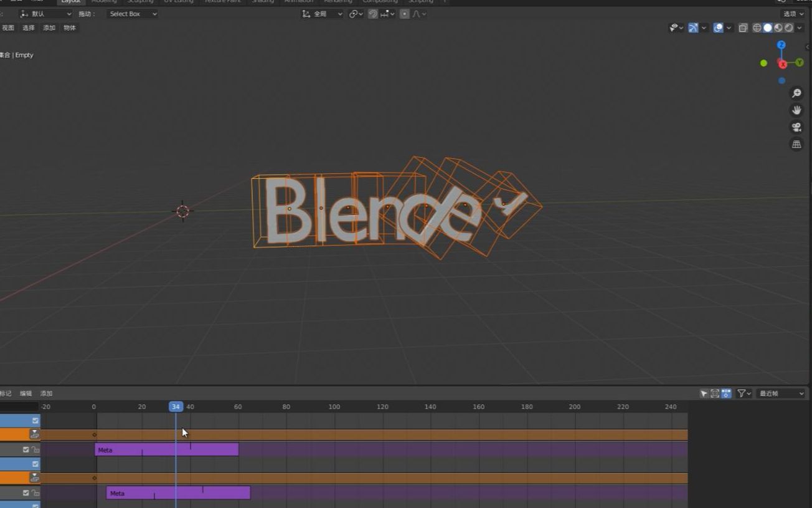Click the push-down action icon above lower Meta strip

[35, 477]
